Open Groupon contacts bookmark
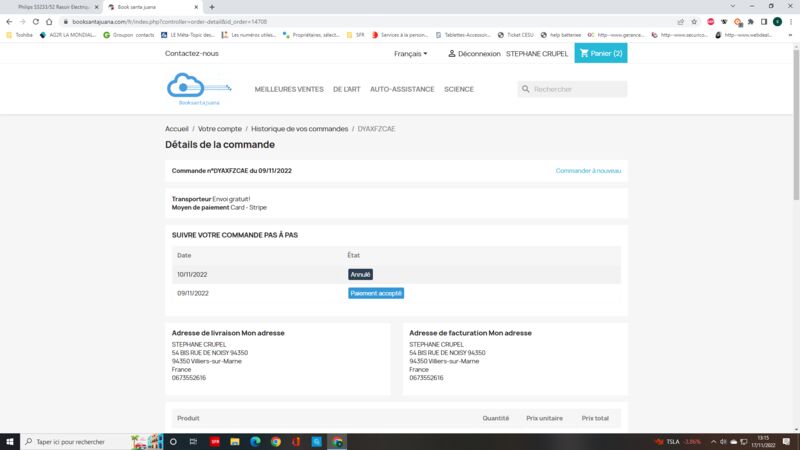This screenshot has width=800, height=450. (x=129, y=35)
